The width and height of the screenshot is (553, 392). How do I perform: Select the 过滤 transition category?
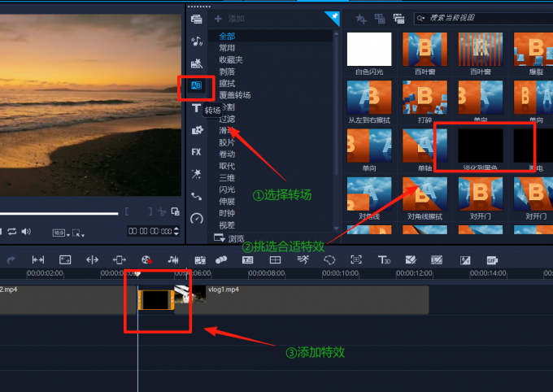[x=227, y=119]
